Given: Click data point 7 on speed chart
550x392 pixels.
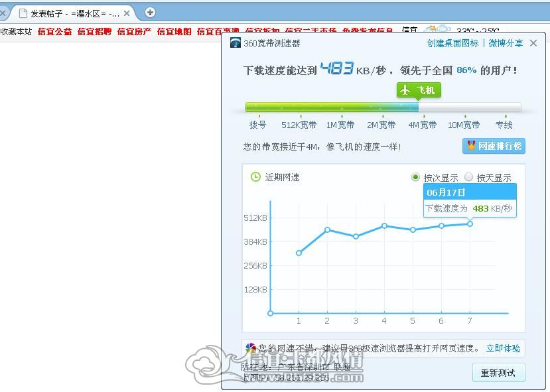Looking at the screenshot, I should pos(470,224).
